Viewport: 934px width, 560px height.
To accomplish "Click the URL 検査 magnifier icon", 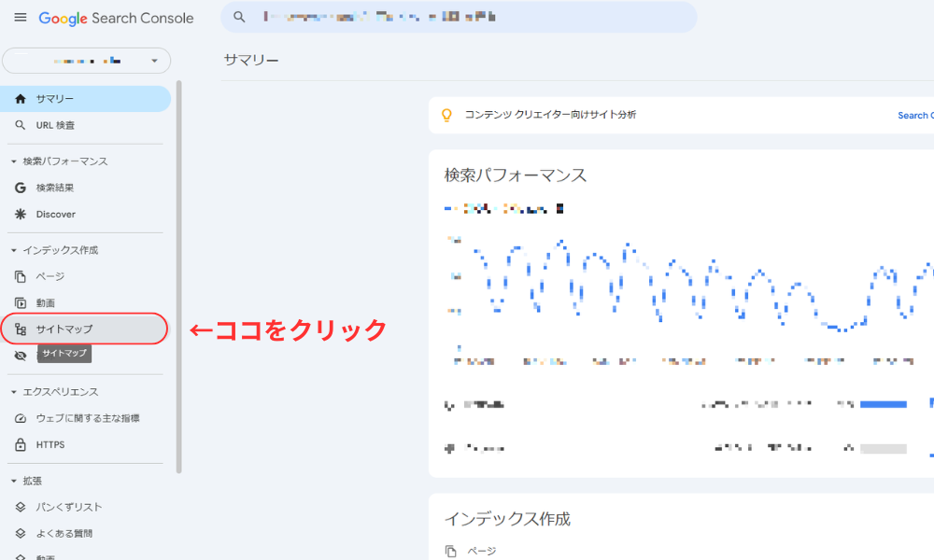I will pos(21,125).
